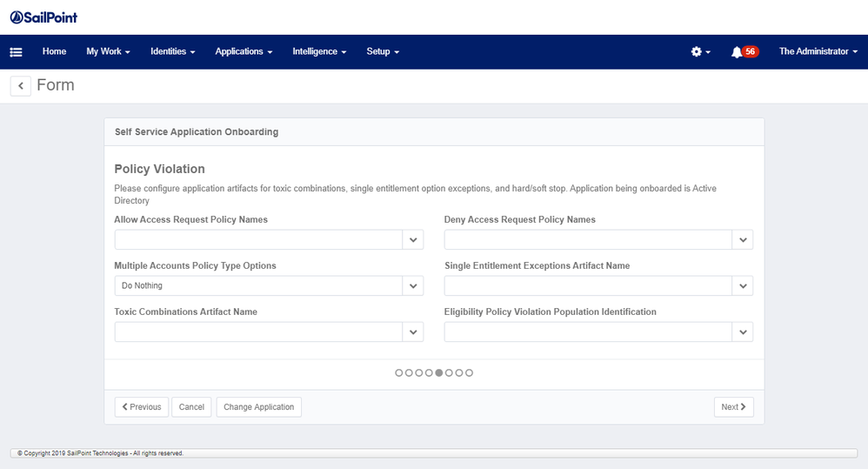
Task: Expand Deny Access Request Policy Names dropdown
Action: 742,239
